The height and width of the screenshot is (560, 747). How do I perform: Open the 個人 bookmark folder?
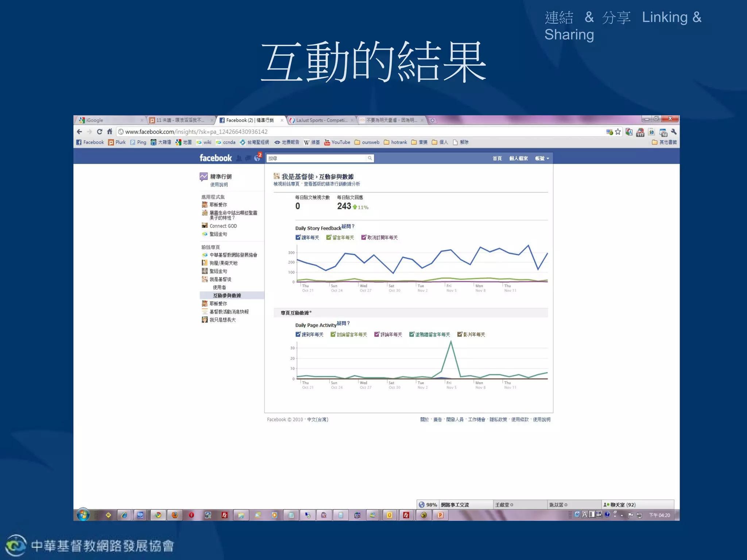pos(440,142)
